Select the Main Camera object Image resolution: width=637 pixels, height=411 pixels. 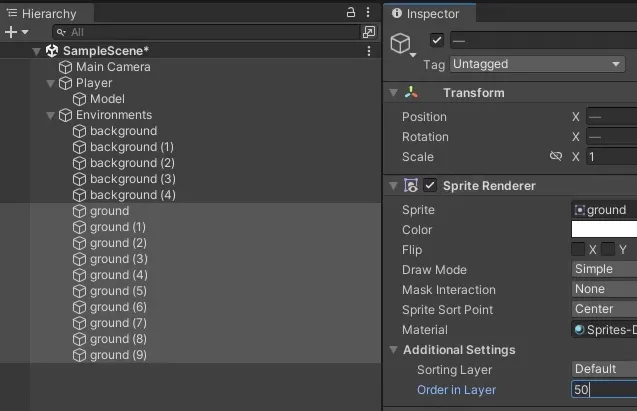pyautogui.click(x=113, y=67)
